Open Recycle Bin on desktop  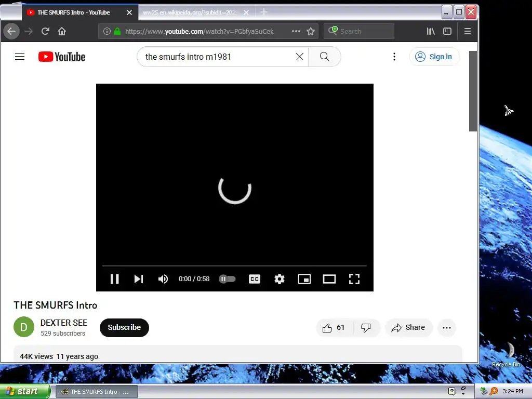point(506,354)
